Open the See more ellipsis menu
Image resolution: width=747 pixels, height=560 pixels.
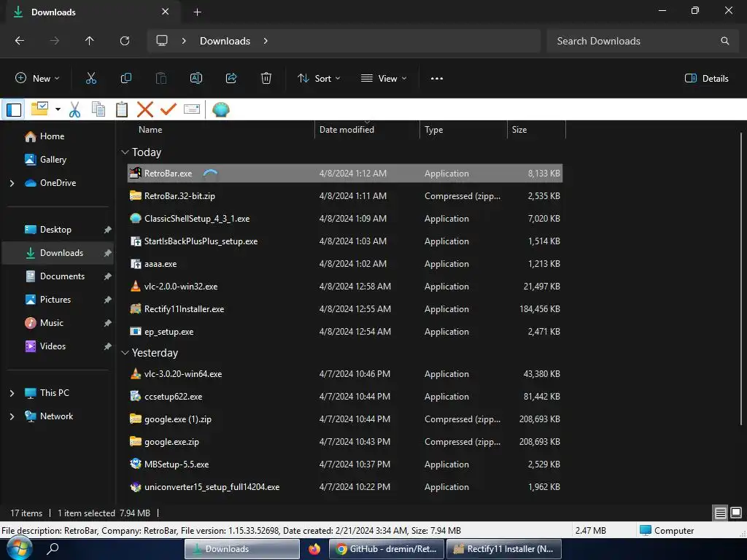pos(436,79)
